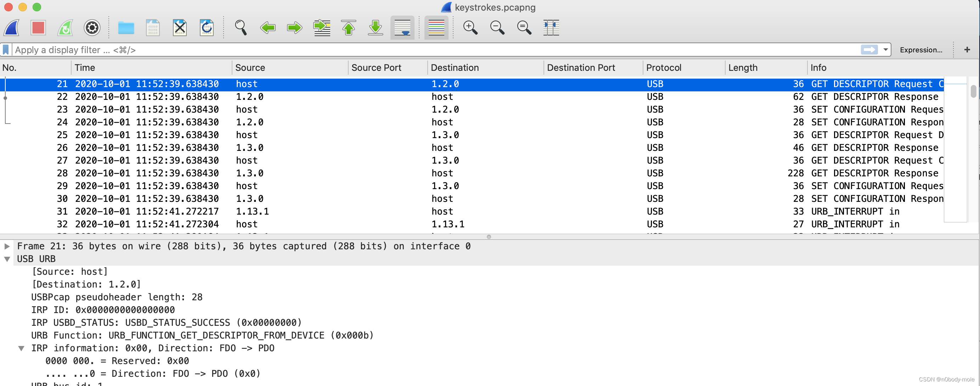
Task: Click the Reload capture file icon
Action: pyautogui.click(x=207, y=28)
